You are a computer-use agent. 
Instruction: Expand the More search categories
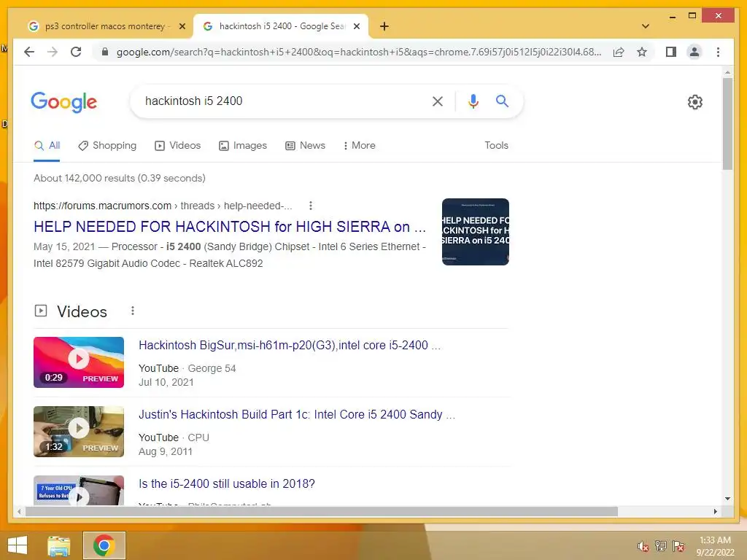359,146
